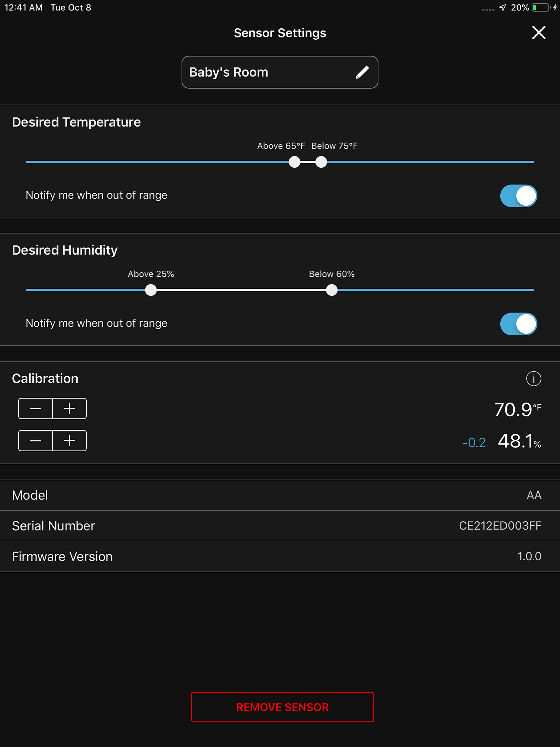Decrease humidity calibration with minus button
This screenshot has width=560, height=747.
point(36,441)
